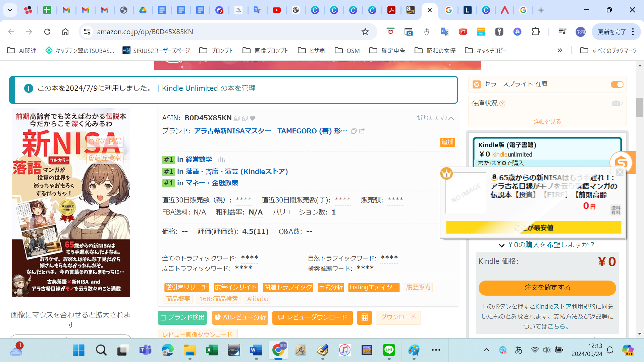The image size is (644, 362).
Task: Reload the Amazon page
Action: click(x=47, y=32)
